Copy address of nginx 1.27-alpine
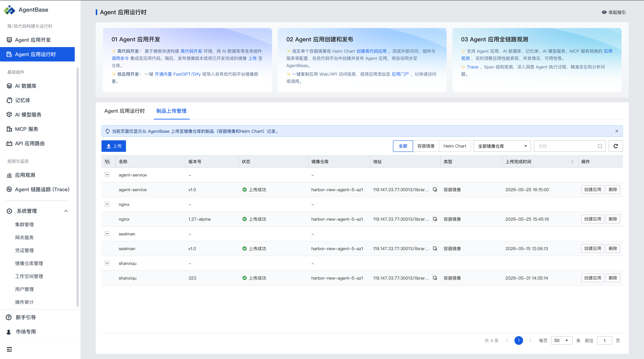The width and height of the screenshot is (644, 359). click(435, 219)
